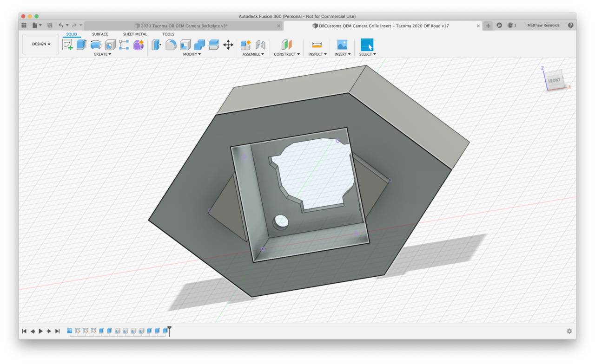Screen dimensions: 595x364
Task: Jump to timeline beginning
Action: tap(24, 331)
